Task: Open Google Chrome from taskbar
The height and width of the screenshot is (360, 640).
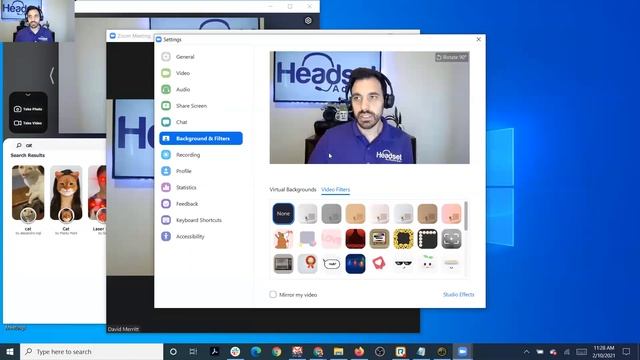Action: (x=276, y=351)
